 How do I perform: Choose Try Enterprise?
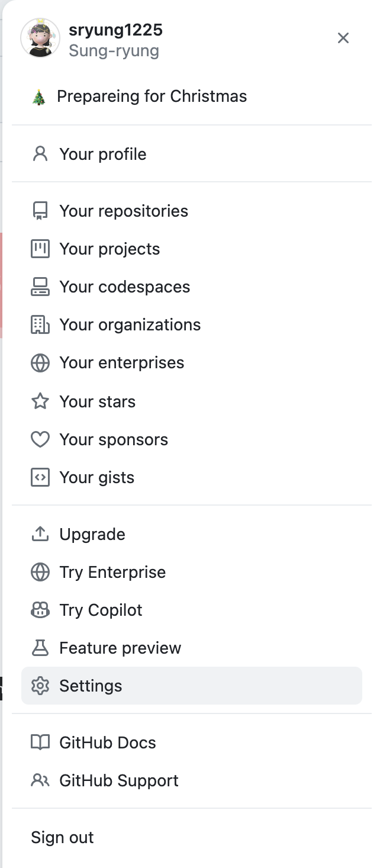click(112, 573)
